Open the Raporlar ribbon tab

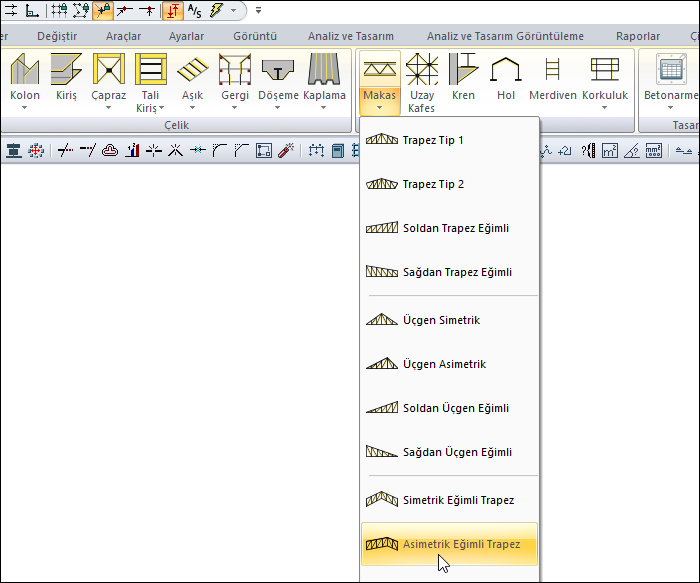[x=637, y=36]
